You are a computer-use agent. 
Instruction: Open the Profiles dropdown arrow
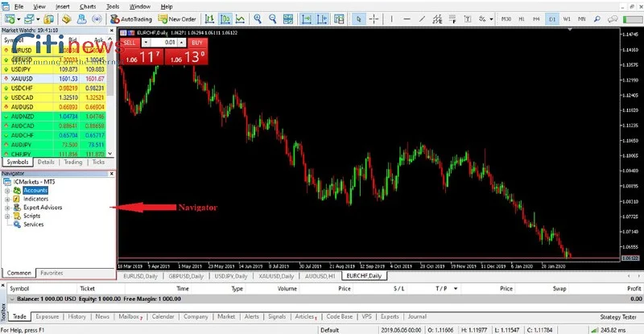tap(38, 19)
